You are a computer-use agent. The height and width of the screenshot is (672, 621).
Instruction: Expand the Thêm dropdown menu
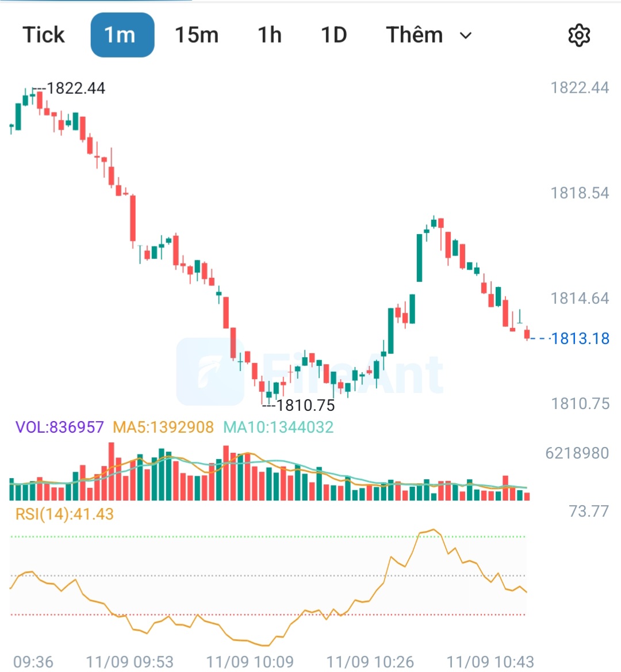coord(429,35)
